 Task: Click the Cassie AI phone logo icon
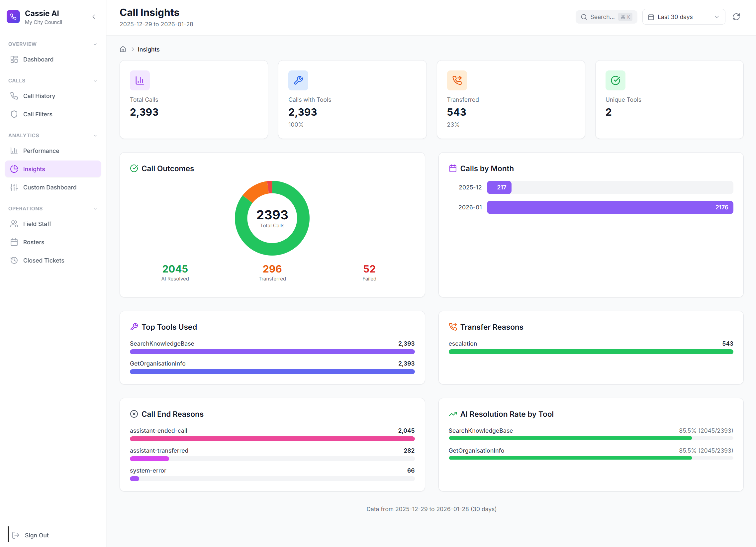point(13,17)
